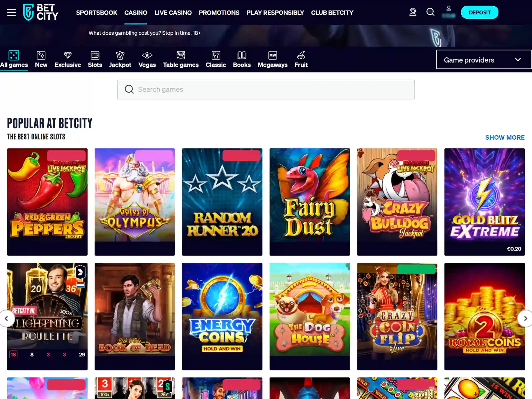The height and width of the screenshot is (399, 532).
Task: Open the account profile icon
Action: click(448, 9)
